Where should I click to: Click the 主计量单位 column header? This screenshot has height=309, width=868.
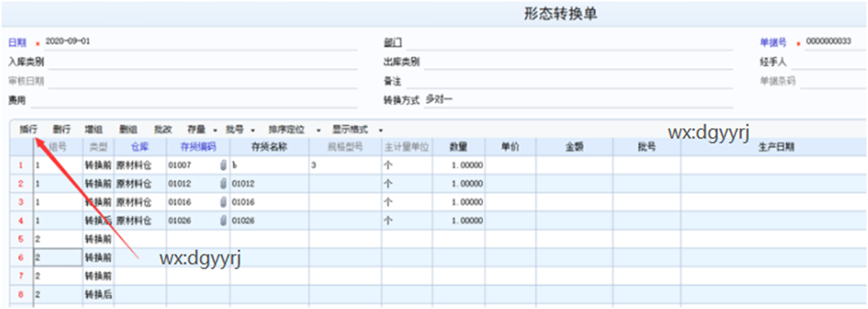pos(407,147)
